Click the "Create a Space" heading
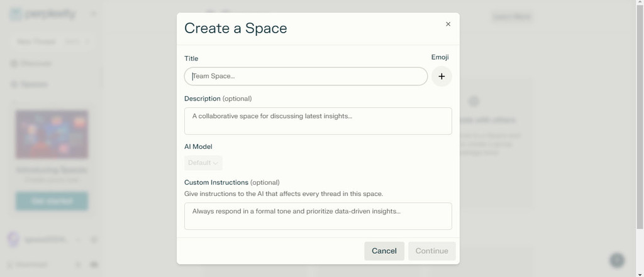Image resolution: width=644 pixels, height=277 pixels. 235,28
